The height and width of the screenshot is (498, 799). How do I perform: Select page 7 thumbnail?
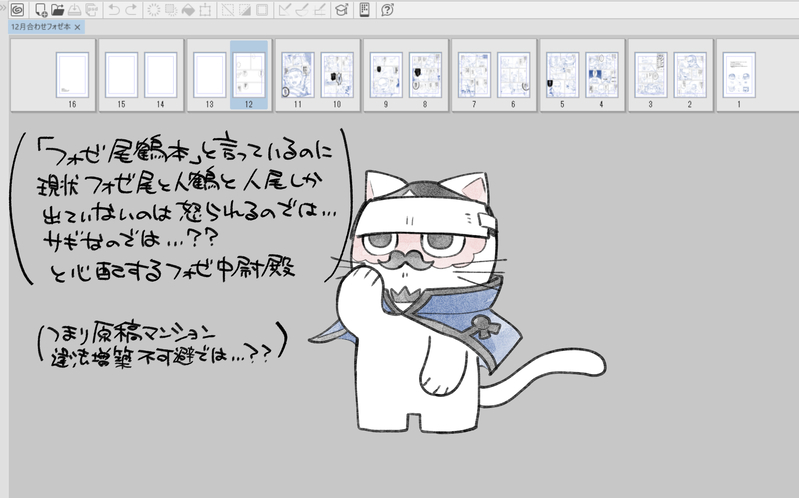pos(474,75)
